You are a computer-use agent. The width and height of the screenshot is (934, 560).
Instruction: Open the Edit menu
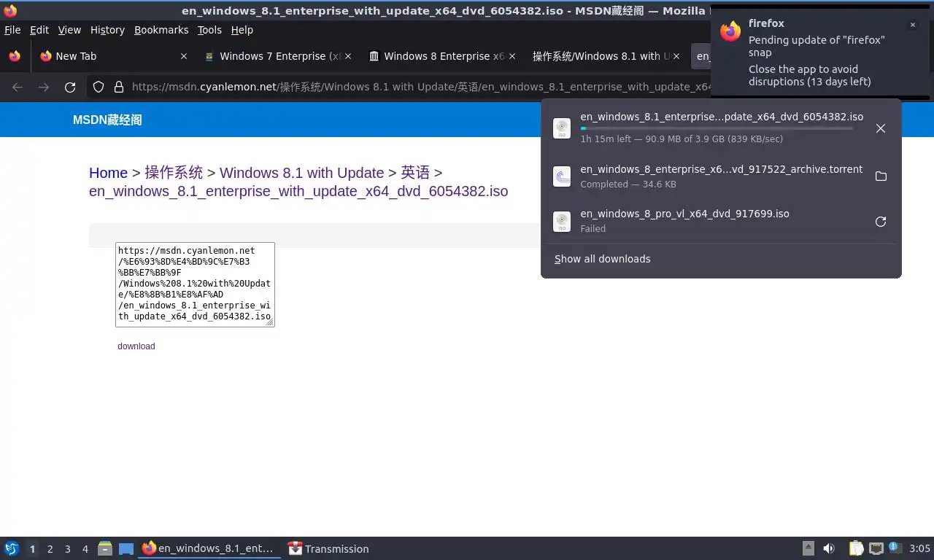(x=39, y=30)
